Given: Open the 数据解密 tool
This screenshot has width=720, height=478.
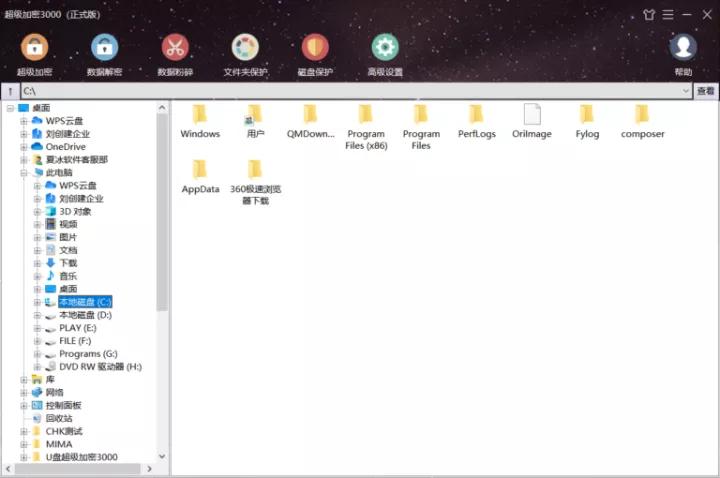Looking at the screenshot, I should (104, 47).
